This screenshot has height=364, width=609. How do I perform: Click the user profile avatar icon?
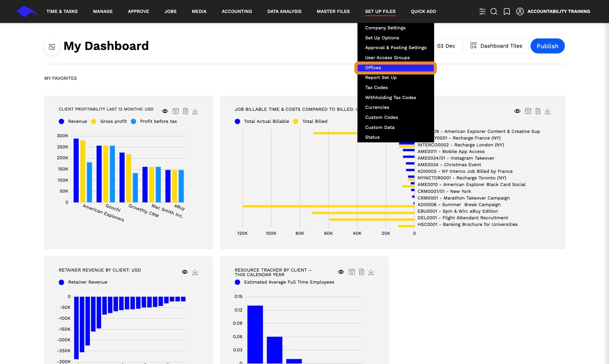[520, 11]
